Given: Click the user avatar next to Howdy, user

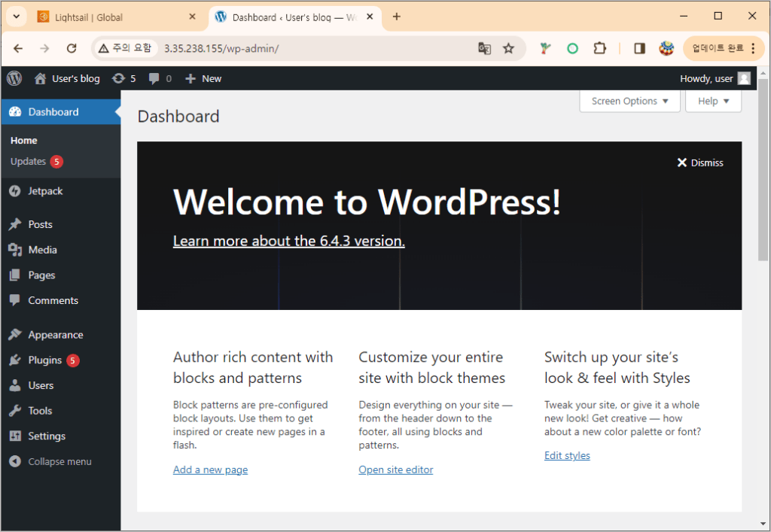Looking at the screenshot, I should point(744,78).
